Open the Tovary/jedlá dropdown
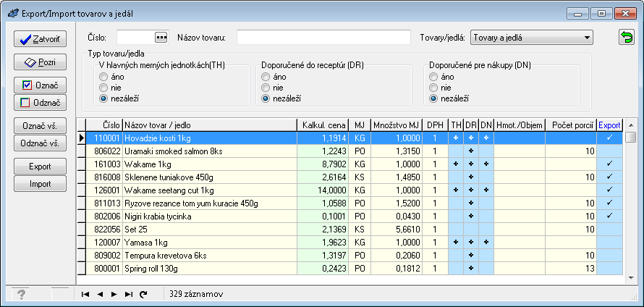644x307 pixels. click(531, 38)
